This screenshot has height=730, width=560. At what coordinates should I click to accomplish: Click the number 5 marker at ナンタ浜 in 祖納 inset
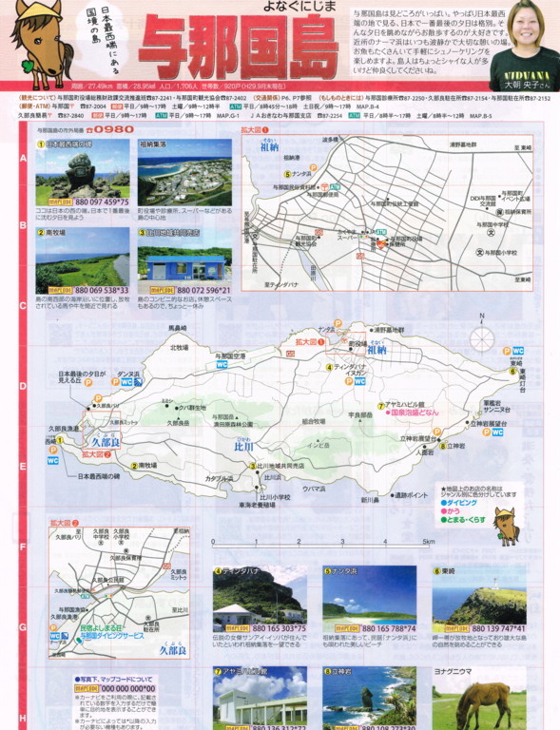[x=288, y=174]
